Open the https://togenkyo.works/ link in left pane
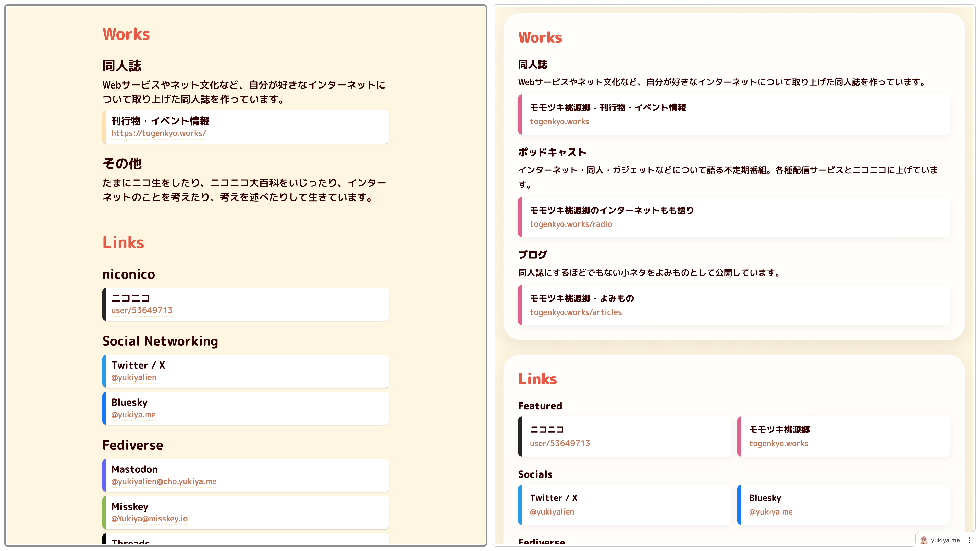The image size is (980, 551). [158, 133]
